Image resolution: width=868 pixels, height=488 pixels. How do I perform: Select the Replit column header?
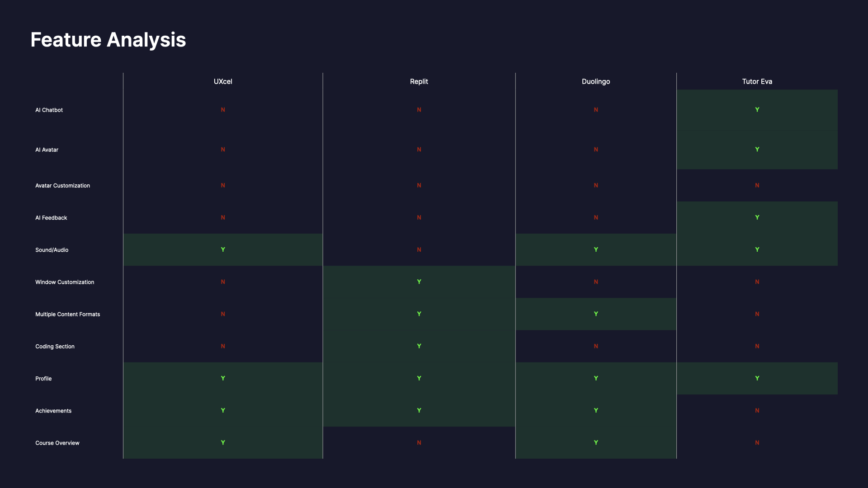pyautogui.click(x=419, y=81)
